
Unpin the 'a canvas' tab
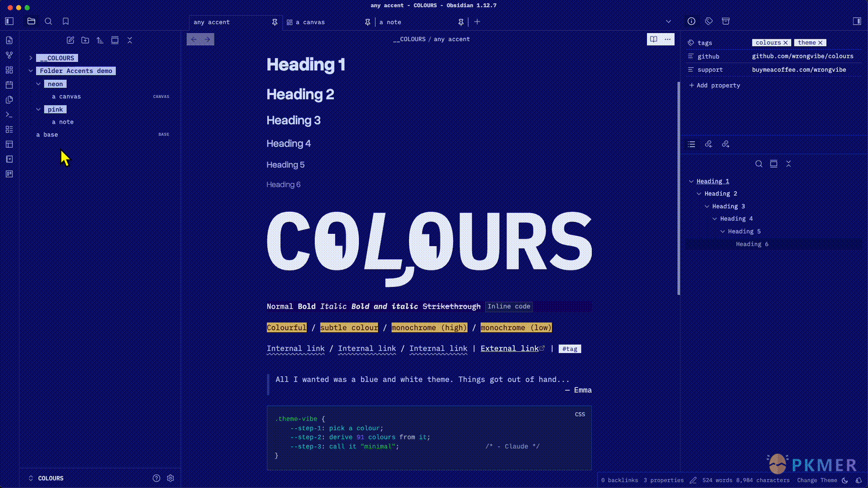[x=367, y=22]
